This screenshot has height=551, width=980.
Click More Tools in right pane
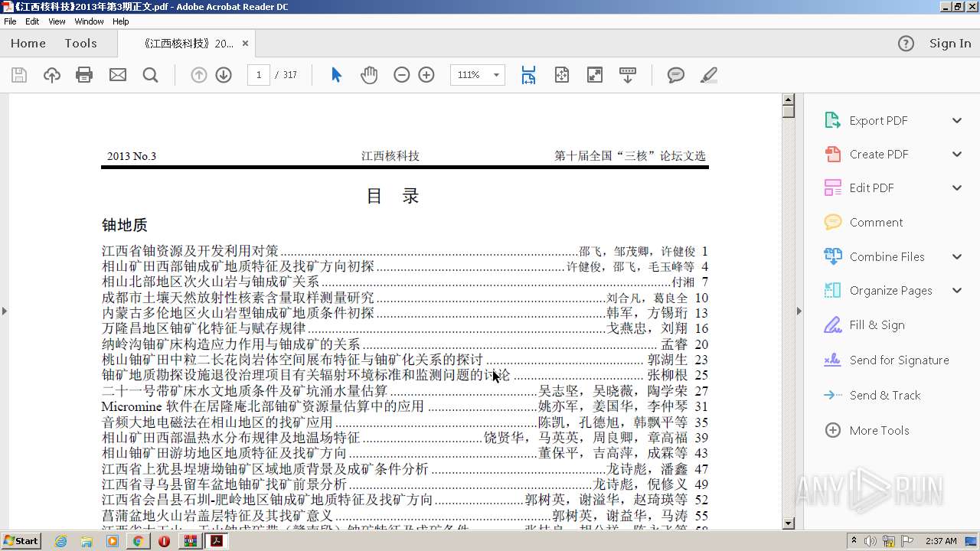tap(879, 431)
